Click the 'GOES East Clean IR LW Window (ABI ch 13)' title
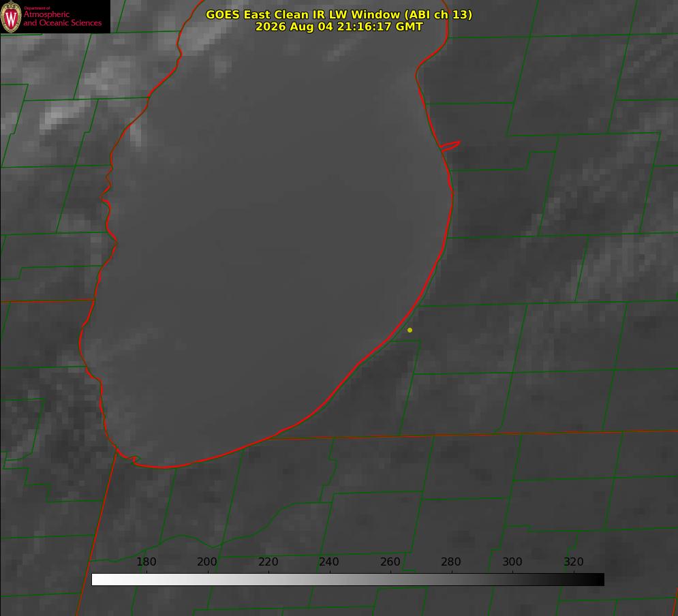Image resolution: width=678 pixels, height=616 pixels. click(x=339, y=14)
